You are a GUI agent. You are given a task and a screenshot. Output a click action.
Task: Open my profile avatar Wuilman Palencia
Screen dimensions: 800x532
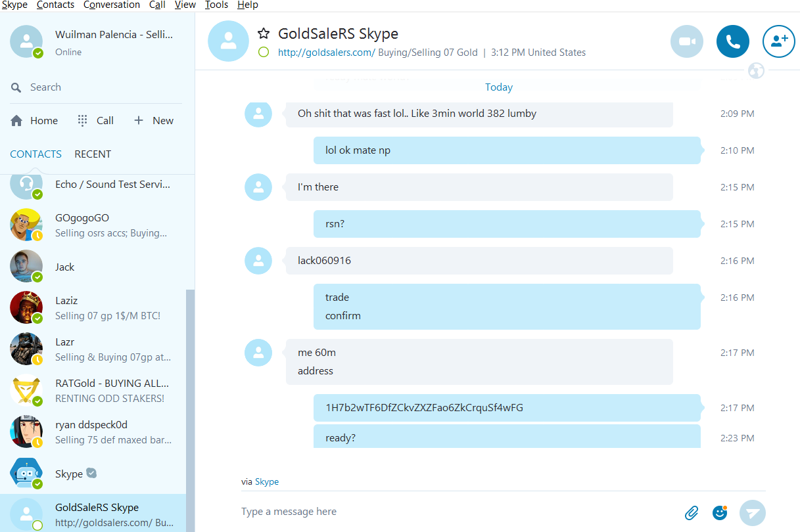(x=26, y=41)
